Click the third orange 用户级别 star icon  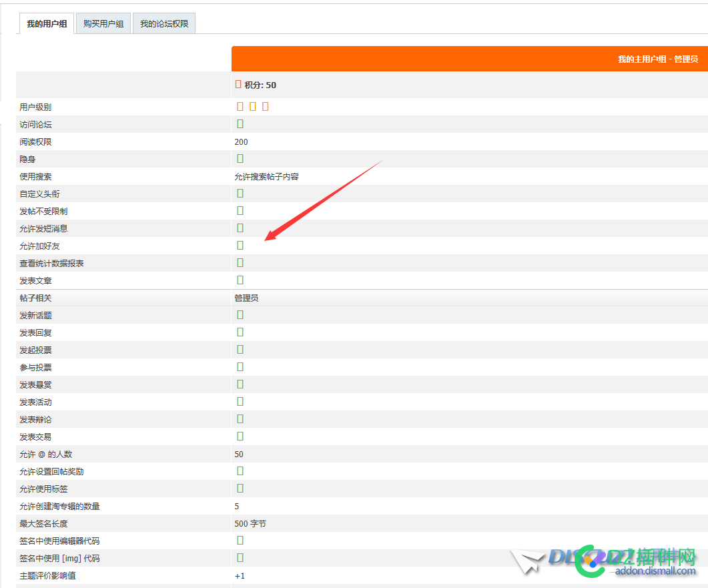[x=265, y=107]
